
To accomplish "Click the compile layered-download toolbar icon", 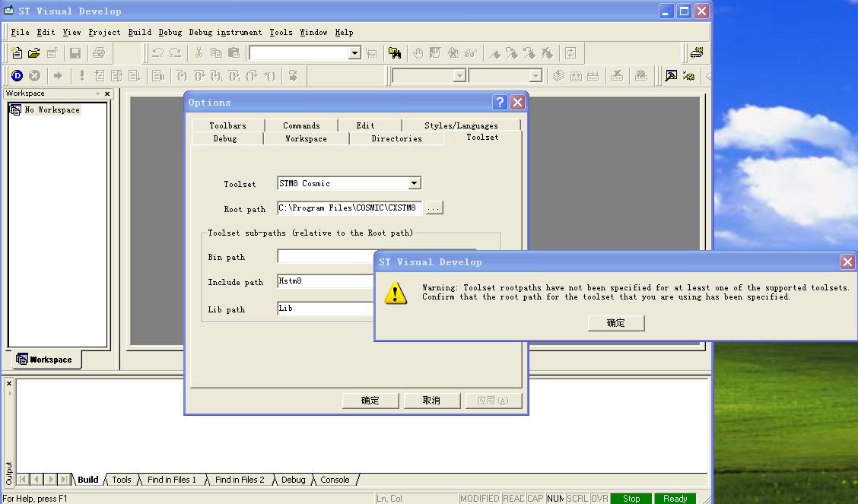I will (x=558, y=75).
